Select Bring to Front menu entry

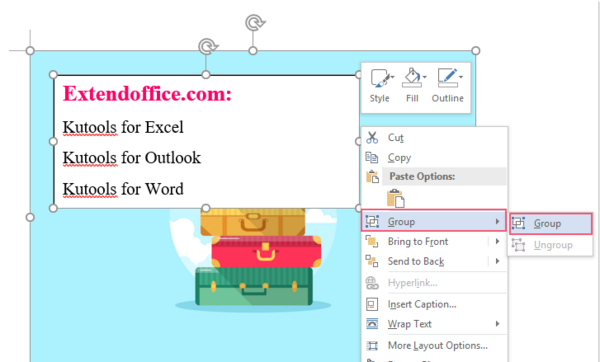[434, 241]
